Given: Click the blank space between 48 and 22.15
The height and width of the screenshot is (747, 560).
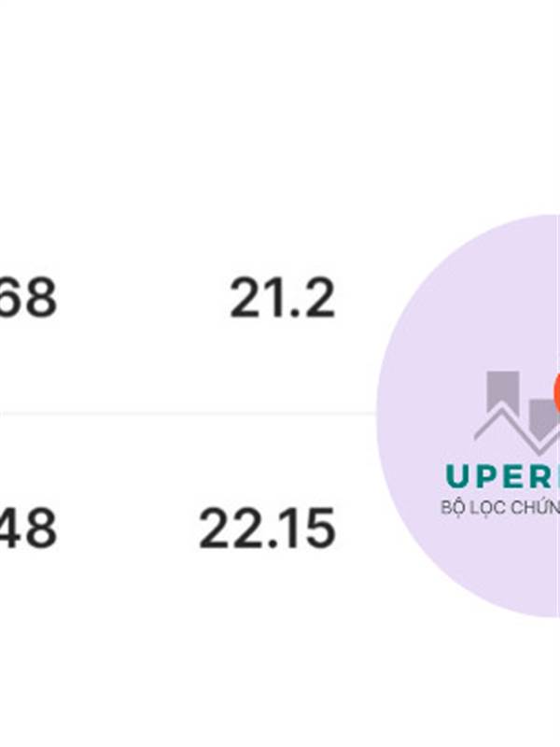Looking at the screenshot, I should click(128, 529).
